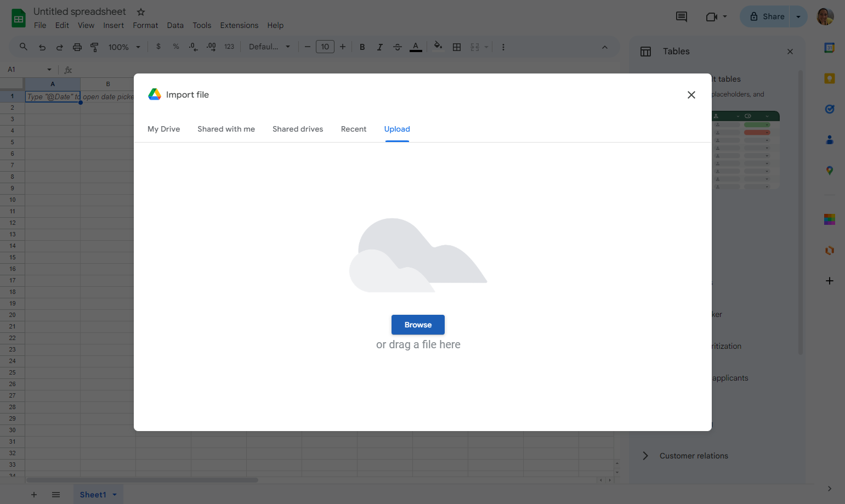Click the search menus magnifier icon

[23, 47]
